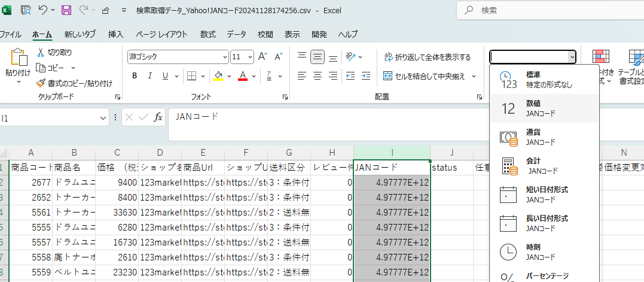The image size is (644, 282).
Task: Select 通貨 currency format
Action: pyautogui.click(x=544, y=137)
